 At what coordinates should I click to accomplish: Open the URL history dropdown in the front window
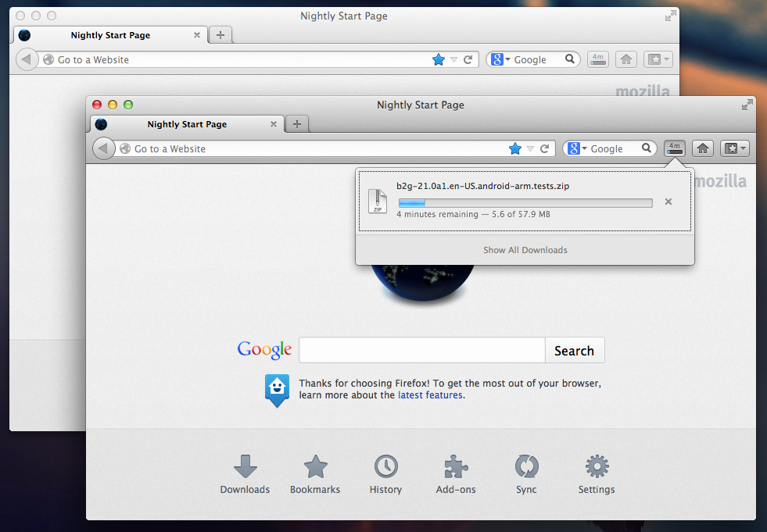click(x=530, y=148)
